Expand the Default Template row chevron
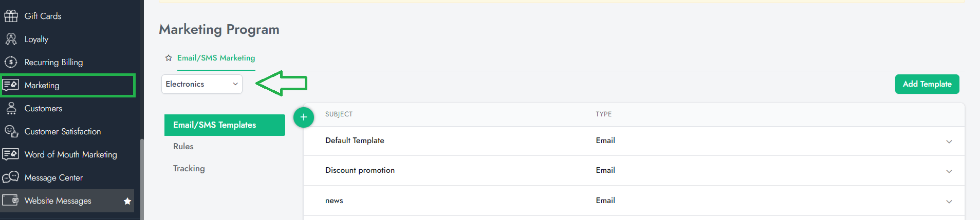 click(949, 142)
